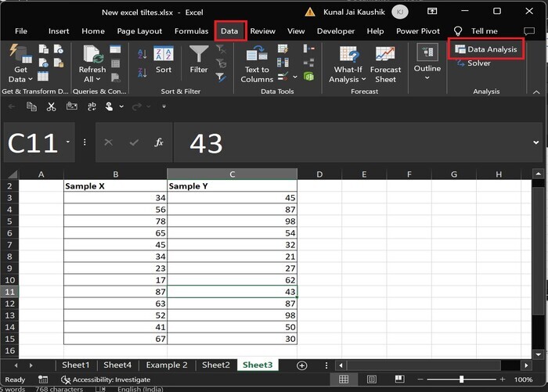Open the Text to Columns tool
The width and height of the screenshot is (548, 392).
click(x=257, y=64)
